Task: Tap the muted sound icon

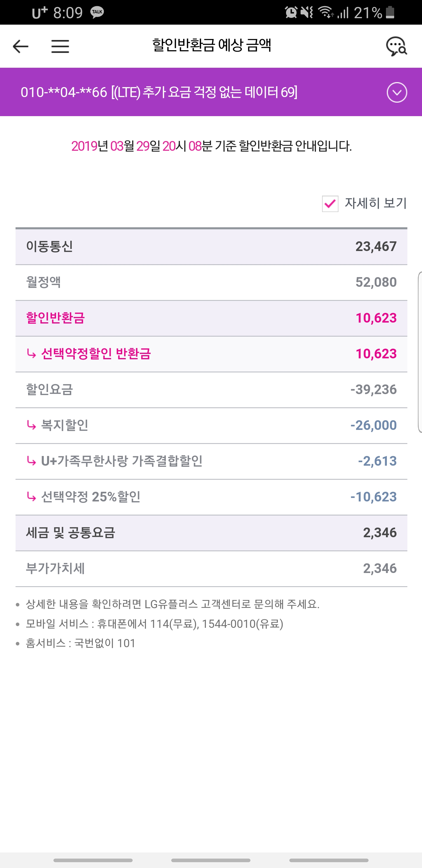Action: click(307, 13)
